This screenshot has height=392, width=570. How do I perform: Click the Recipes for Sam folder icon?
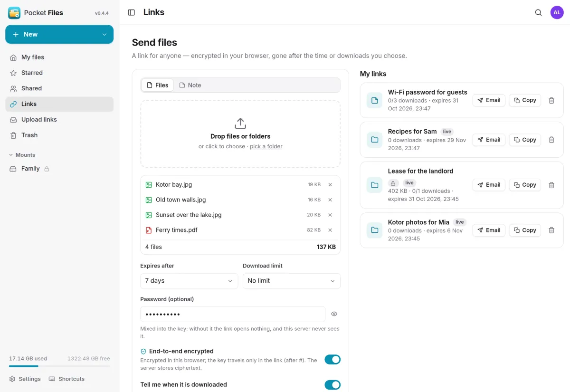tap(374, 140)
